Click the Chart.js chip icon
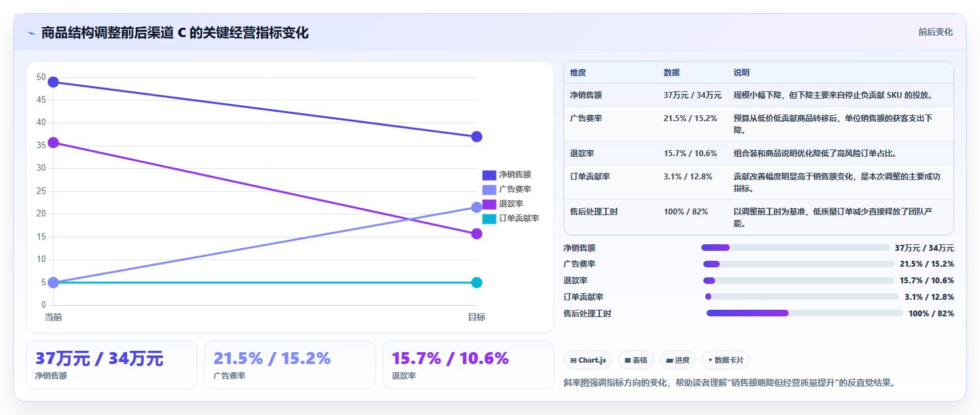 pyautogui.click(x=573, y=361)
